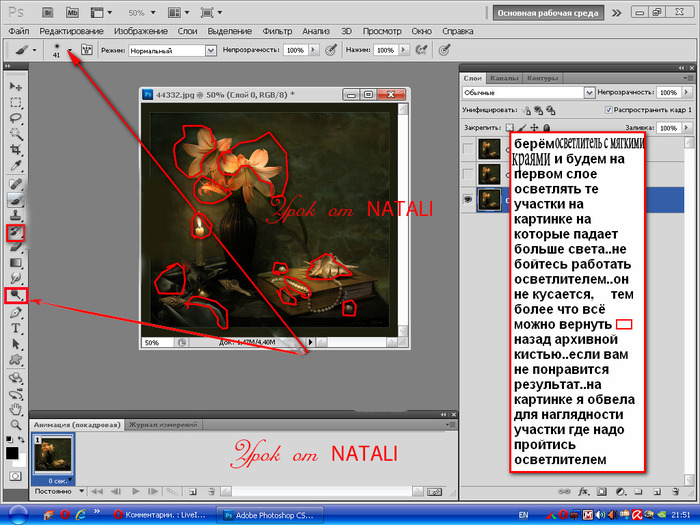Click the foreground black color swatch
This screenshot has height=525, width=700.
coord(12,453)
